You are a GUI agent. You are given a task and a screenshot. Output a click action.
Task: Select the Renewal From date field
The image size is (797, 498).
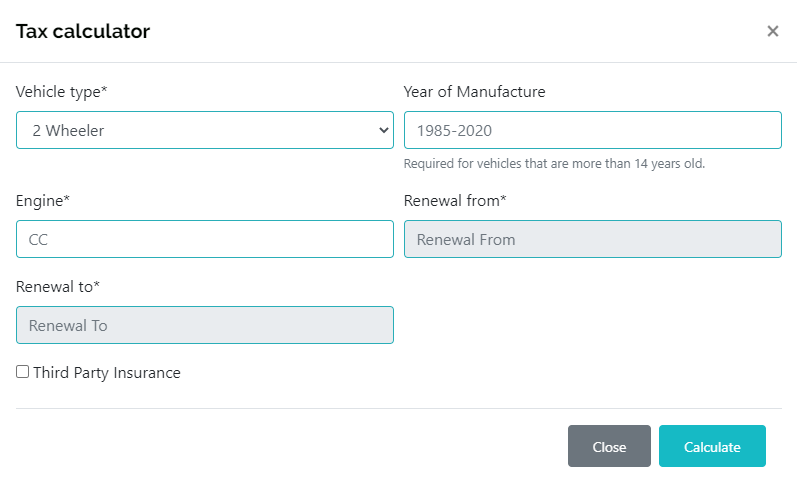(x=592, y=239)
